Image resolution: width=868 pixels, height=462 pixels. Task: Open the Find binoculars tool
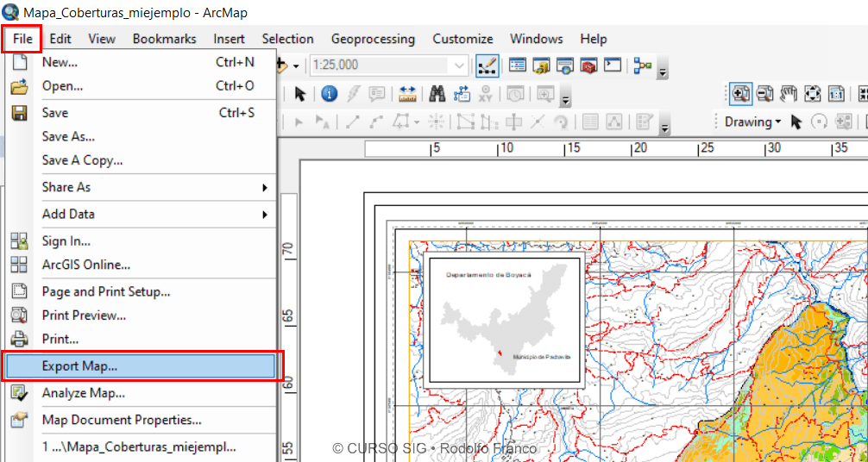tap(437, 94)
